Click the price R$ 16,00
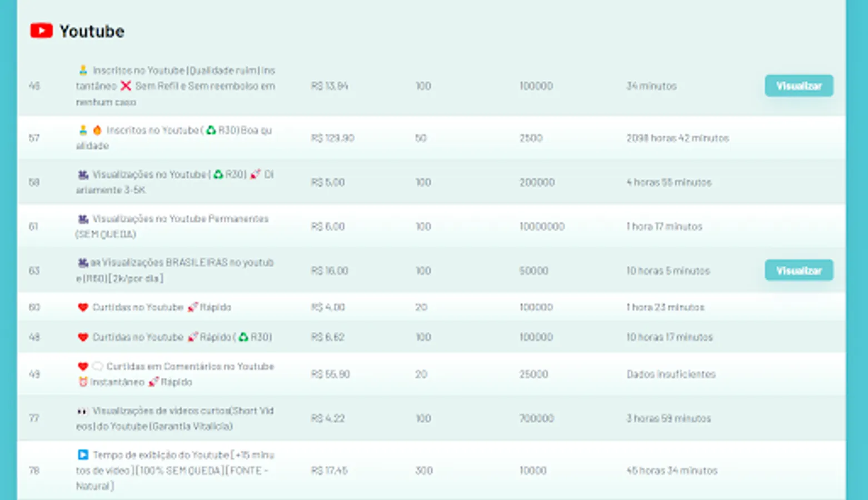 tap(330, 271)
